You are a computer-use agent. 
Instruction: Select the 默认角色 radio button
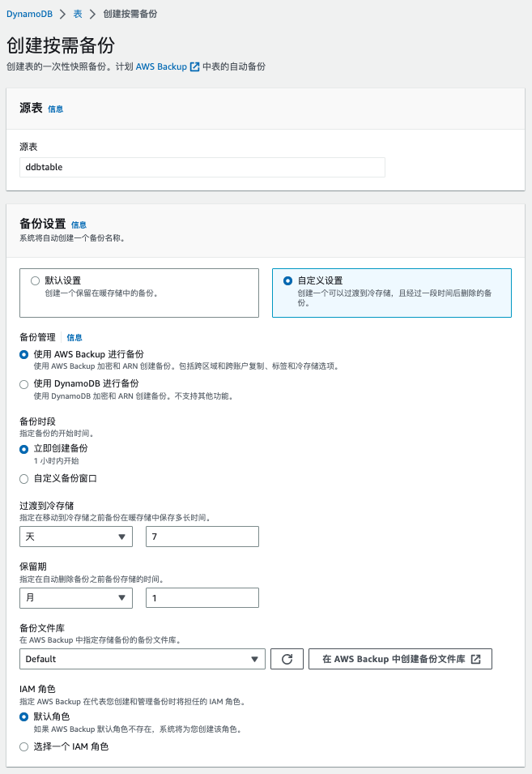pyautogui.click(x=23, y=716)
